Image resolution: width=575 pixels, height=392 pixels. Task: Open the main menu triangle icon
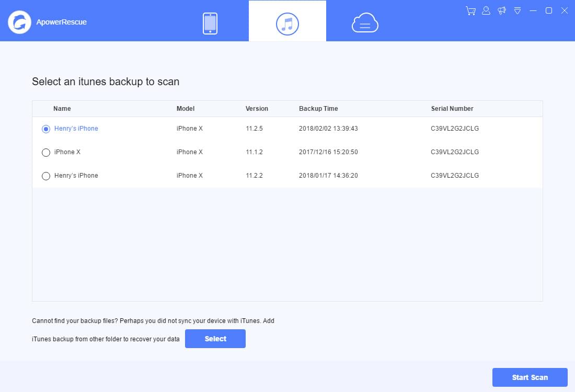pos(517,10)
